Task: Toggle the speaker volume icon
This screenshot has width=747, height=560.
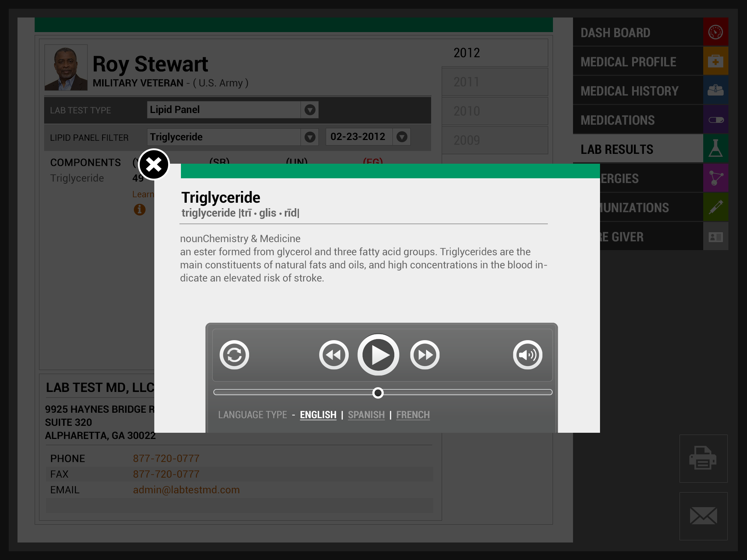Action: tap(527, 355)
